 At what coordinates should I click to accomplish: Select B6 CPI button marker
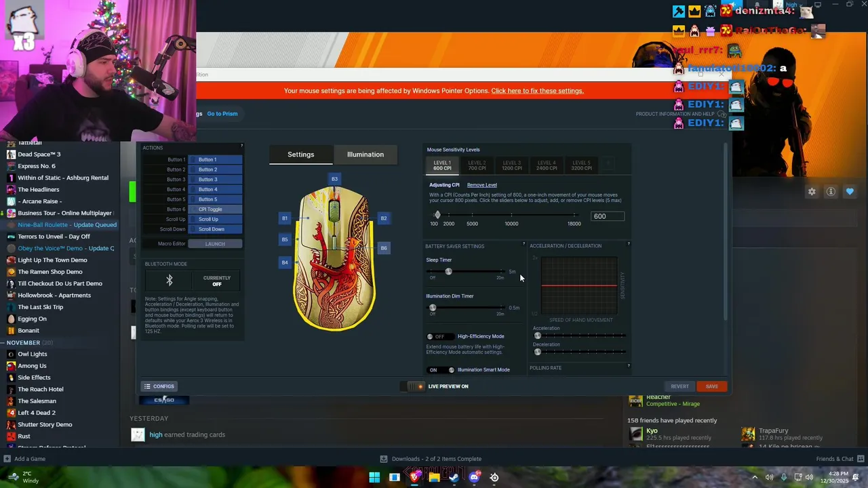384,248
